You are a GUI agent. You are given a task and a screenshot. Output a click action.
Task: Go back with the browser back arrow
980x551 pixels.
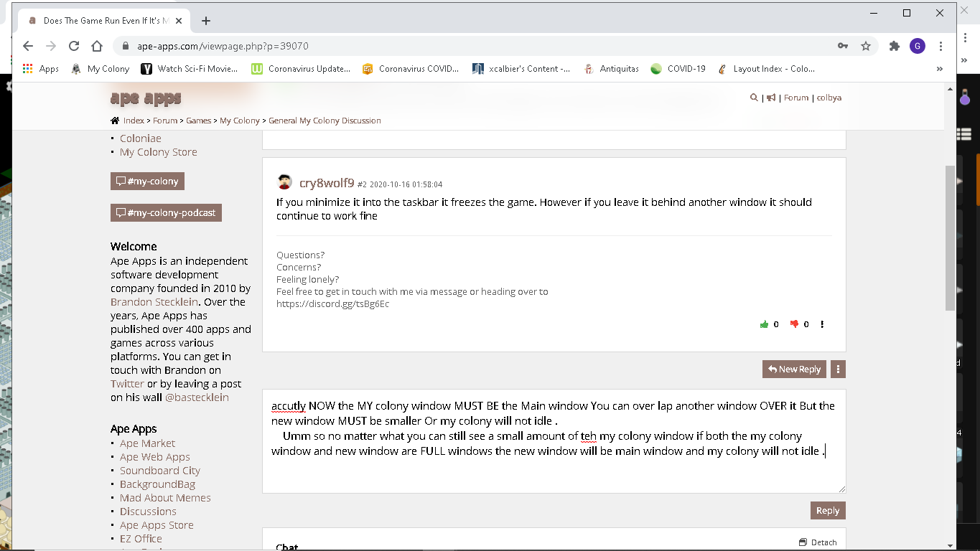click(28, 46)
